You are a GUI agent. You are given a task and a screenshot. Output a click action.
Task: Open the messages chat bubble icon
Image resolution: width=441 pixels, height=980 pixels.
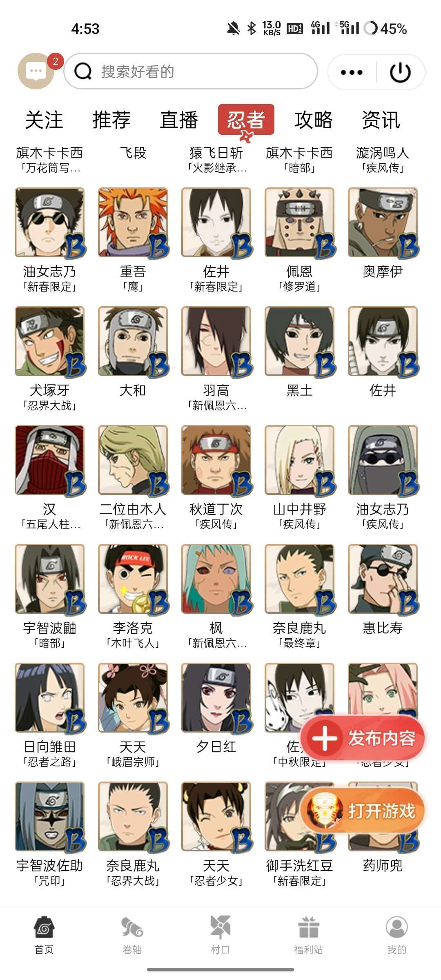click(x=36, y=71)
